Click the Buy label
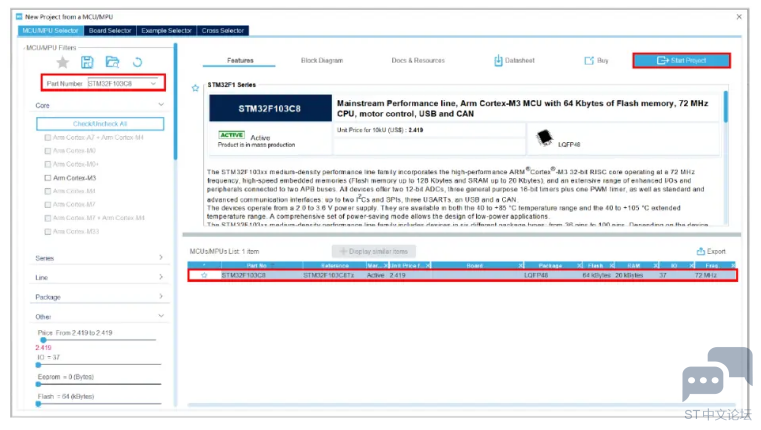Image resolution: width=761 pixels, height=430 pixels. click(602, 61)
